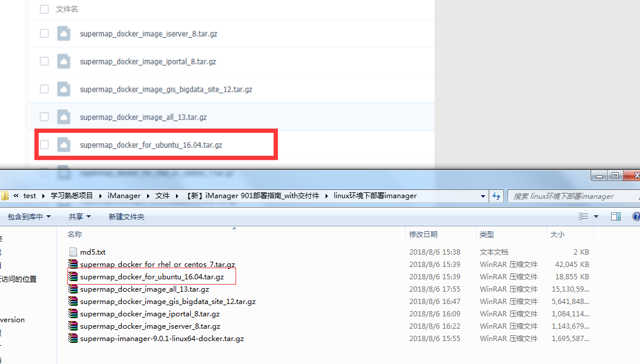640x364 pixels.
Task: Click cloud file icon of supermap_docker_image_gis_bigdata_site_12.tar.gz
Action: pyautogui.click(x=63, y=89)
